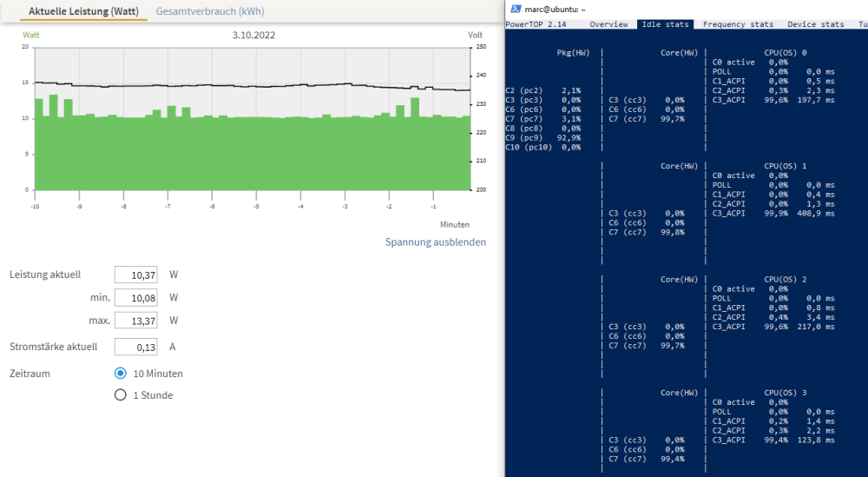The width and height of the screenshot is (868, 477).
Task: Select the 10 Minuten radio button
Action: point(120,374)
